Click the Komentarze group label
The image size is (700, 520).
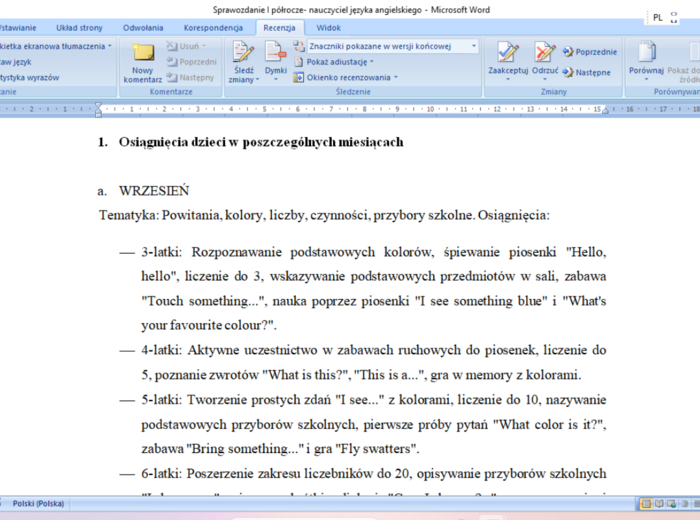[x=171, y=92]
